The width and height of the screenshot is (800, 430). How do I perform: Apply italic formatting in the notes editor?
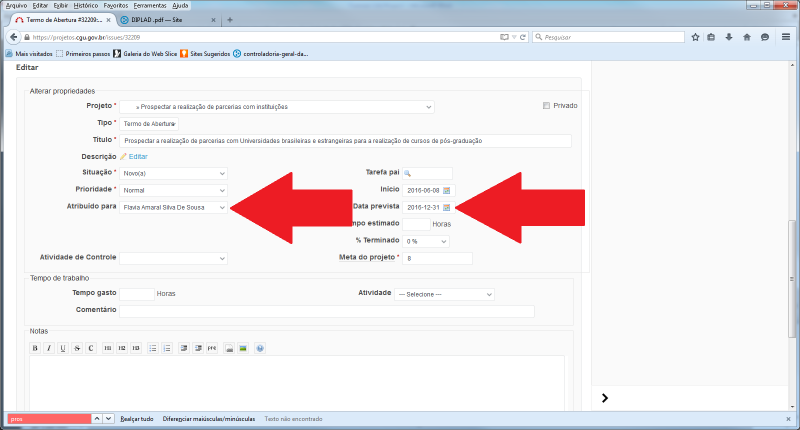49,348
